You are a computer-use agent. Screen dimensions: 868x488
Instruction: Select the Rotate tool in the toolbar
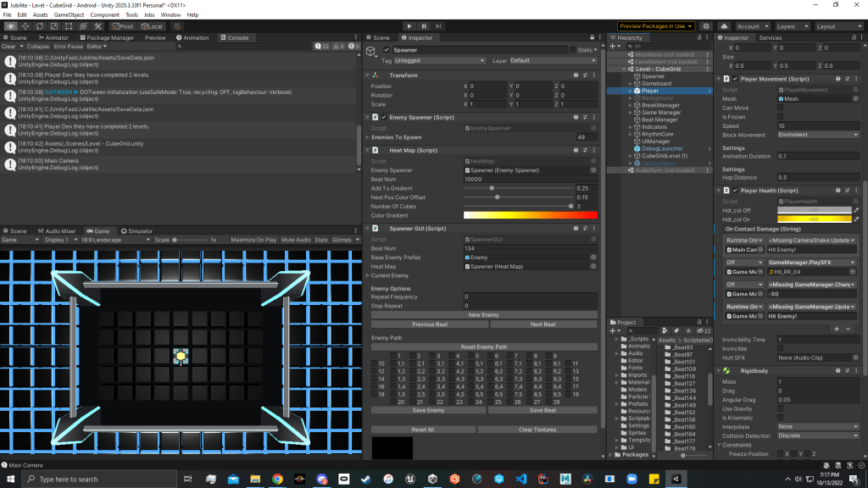coord(41,26)
